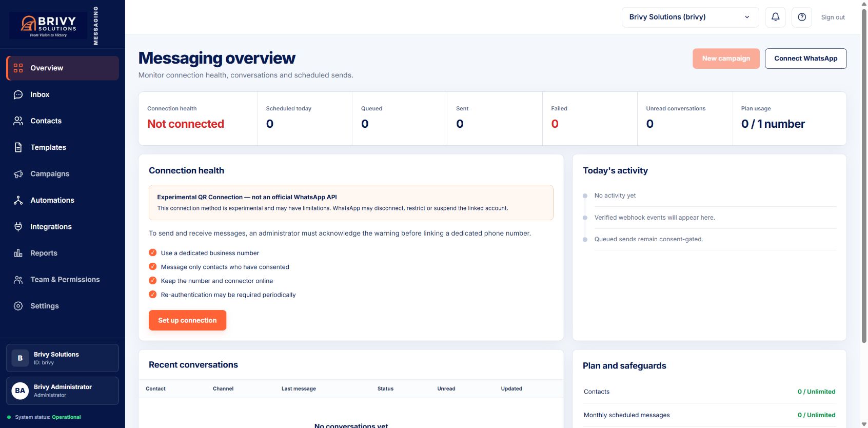
Task: Click the Reports bar chart icon
Action: [x=18, y=253]
